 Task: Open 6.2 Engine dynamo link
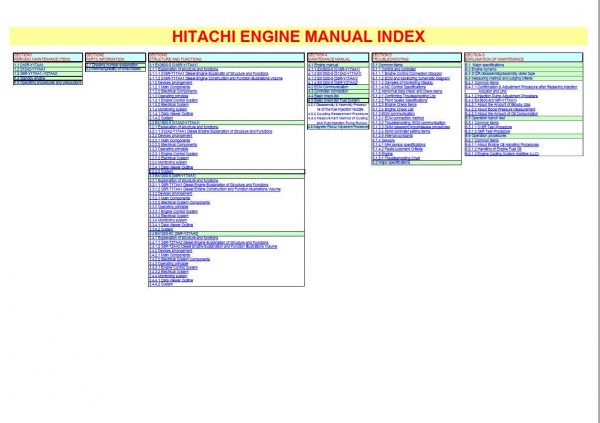(x=481, y=69)
